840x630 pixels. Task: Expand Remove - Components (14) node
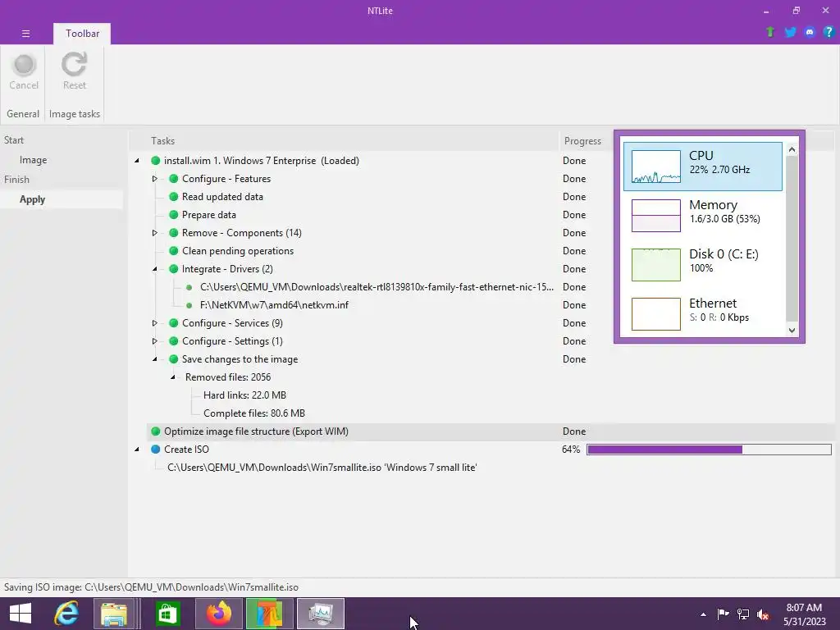coord(154,233)
